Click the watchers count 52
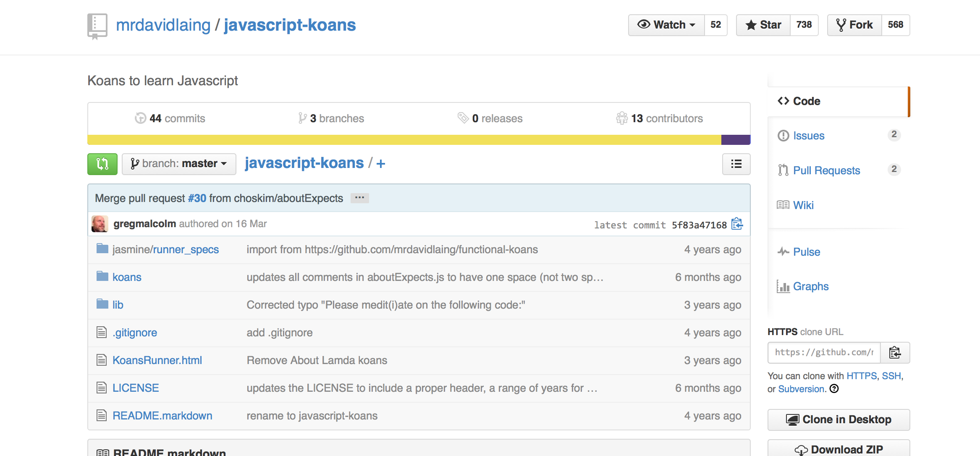This screenshot has height=456, width=980. click(716, 25)
